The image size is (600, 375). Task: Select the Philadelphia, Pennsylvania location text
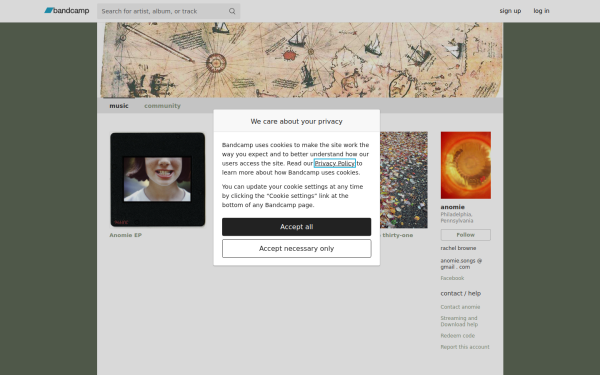[x=457, y=217]
